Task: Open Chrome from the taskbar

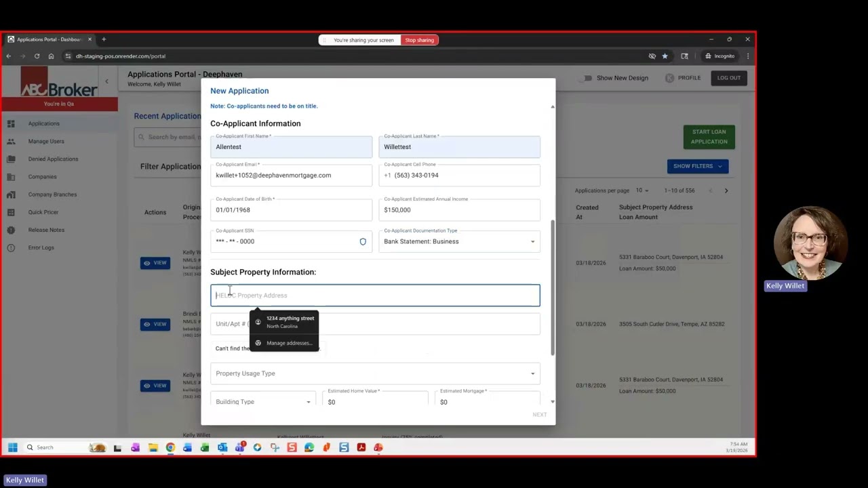Action: pyautogui.click(x=170, y=447)
